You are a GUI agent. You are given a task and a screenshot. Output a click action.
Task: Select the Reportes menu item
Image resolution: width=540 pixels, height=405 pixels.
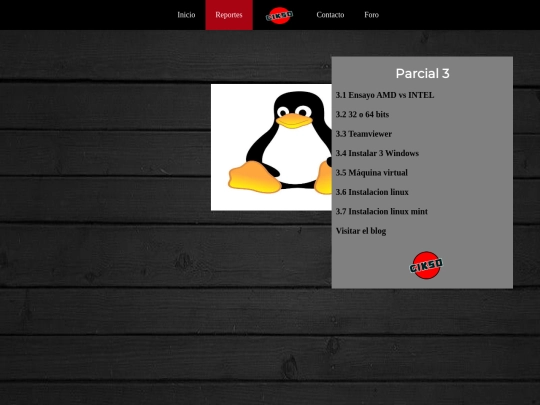coord(229,15)
